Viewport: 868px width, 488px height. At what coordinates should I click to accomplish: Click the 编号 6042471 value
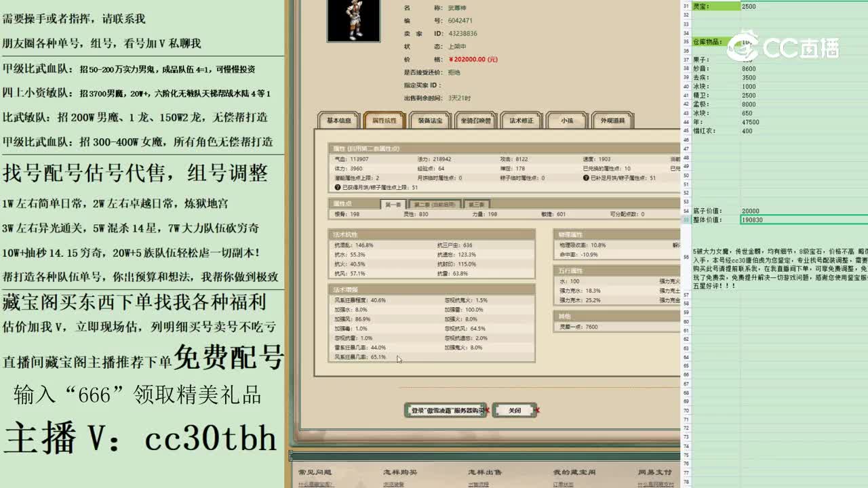[460, 20]
